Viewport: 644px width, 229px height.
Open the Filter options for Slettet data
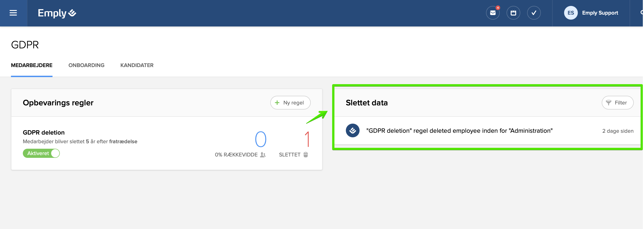[617, 103]
